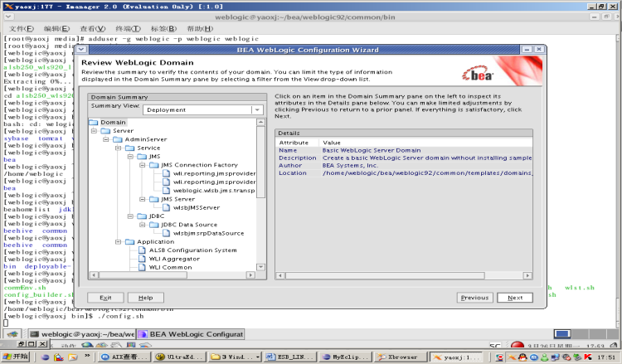
Task: Click domain tree horizontal scroll right arrow
Action: [250, 274]
